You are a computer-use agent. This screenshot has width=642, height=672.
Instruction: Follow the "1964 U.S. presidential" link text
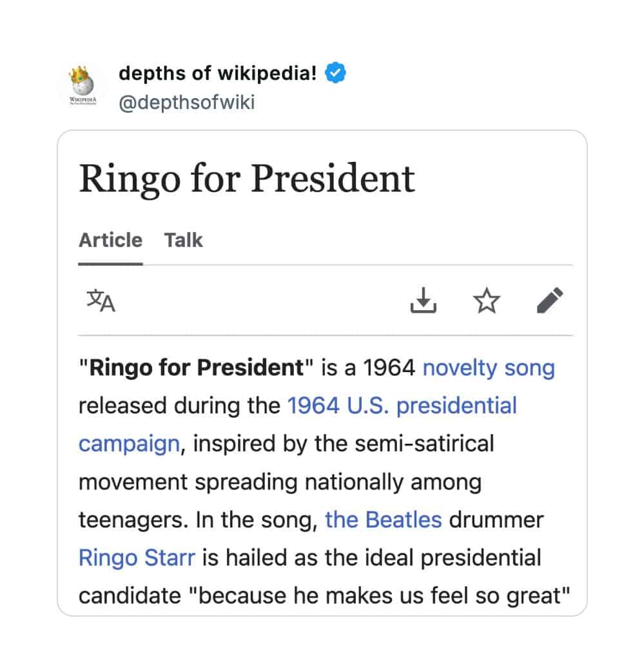tap(402, 406)
